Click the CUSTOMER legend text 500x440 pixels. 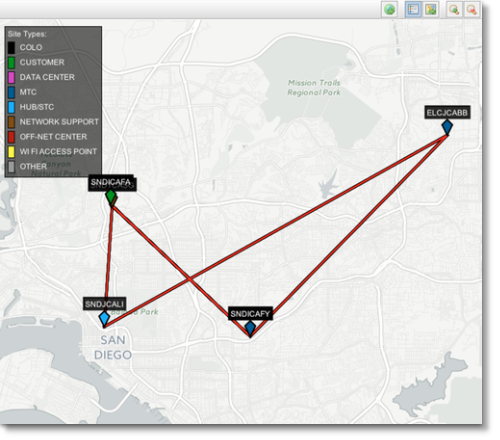pos(42,62)
